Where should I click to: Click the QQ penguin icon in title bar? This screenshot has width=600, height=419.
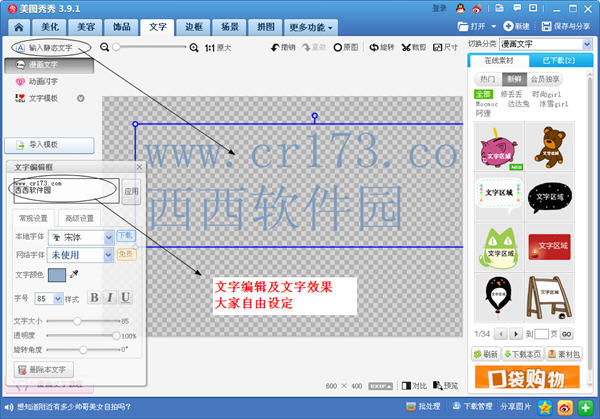tap(460, 8)
